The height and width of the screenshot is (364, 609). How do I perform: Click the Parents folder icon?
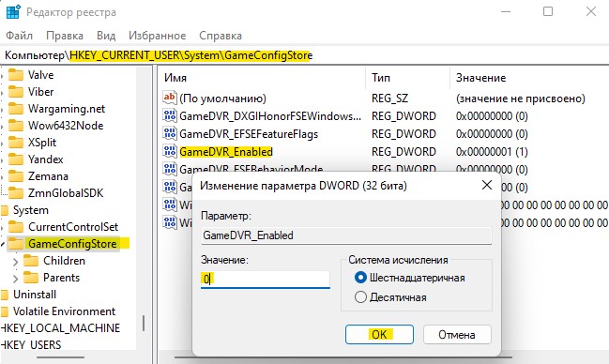coord(31,278)
